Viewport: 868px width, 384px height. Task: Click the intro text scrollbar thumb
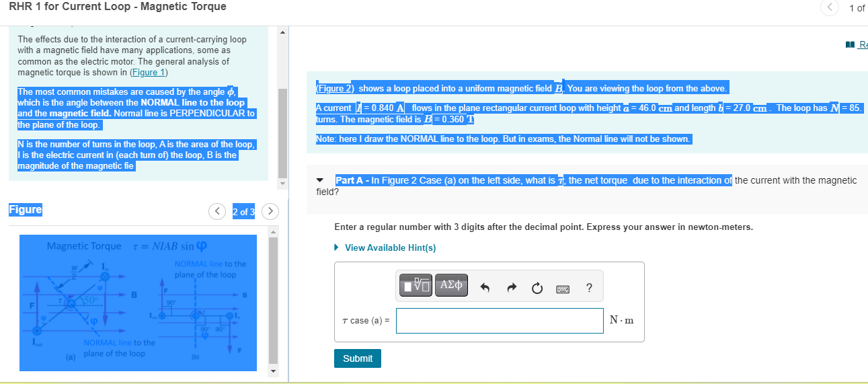click(x=282, y=133)
